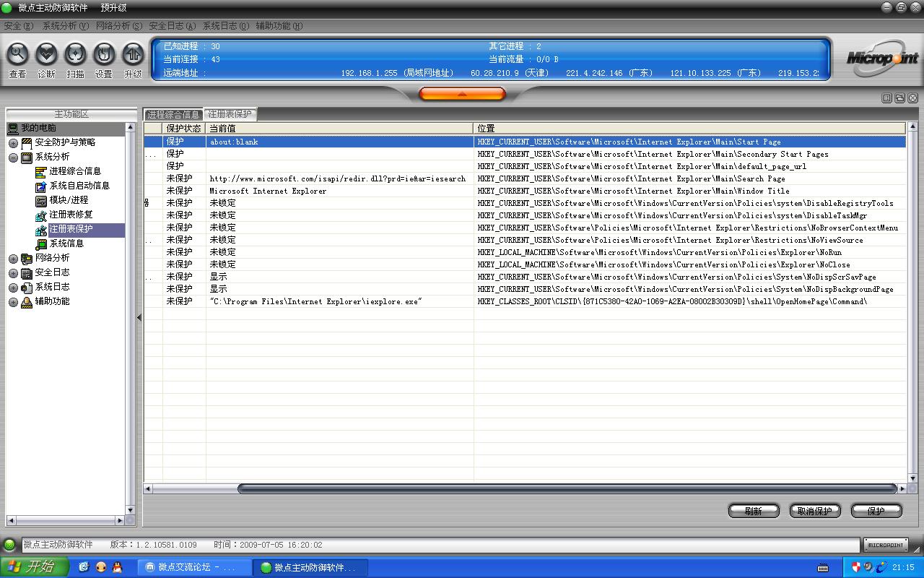The width and height of the screenshot is (924, 578).
Task: Click the MICROPOINT status bar button
Action: click(x=886, y=545)
